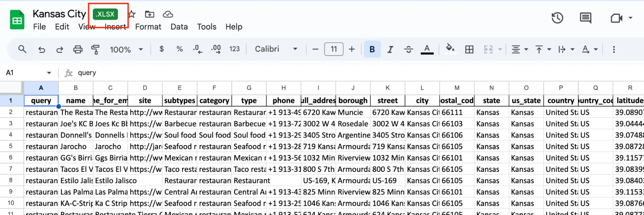Open the Format menu

(148, 27)
